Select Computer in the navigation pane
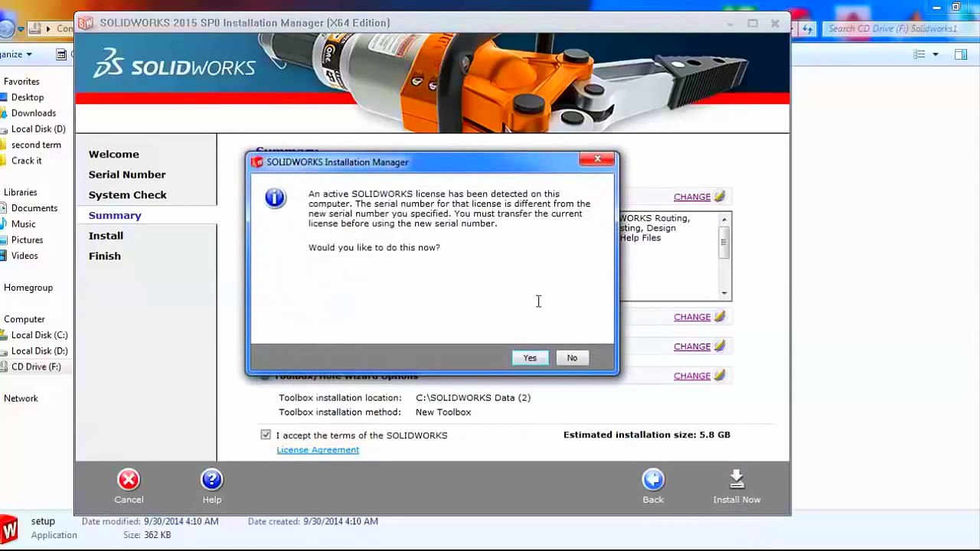The width and height of the screenshot is (980, 551). pyautogui.click(x=24, y=319)
